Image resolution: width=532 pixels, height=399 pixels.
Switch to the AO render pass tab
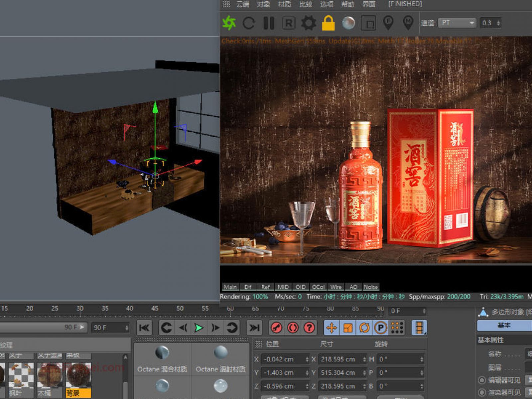353,287
